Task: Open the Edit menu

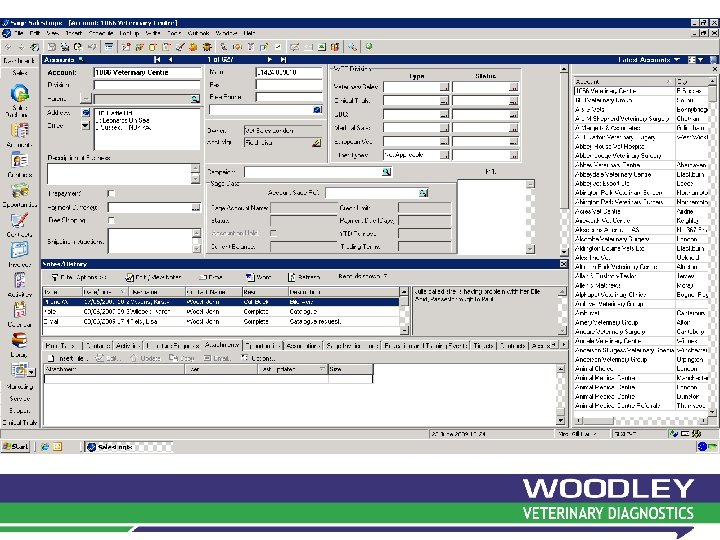Action: click(x=34, y=34)
